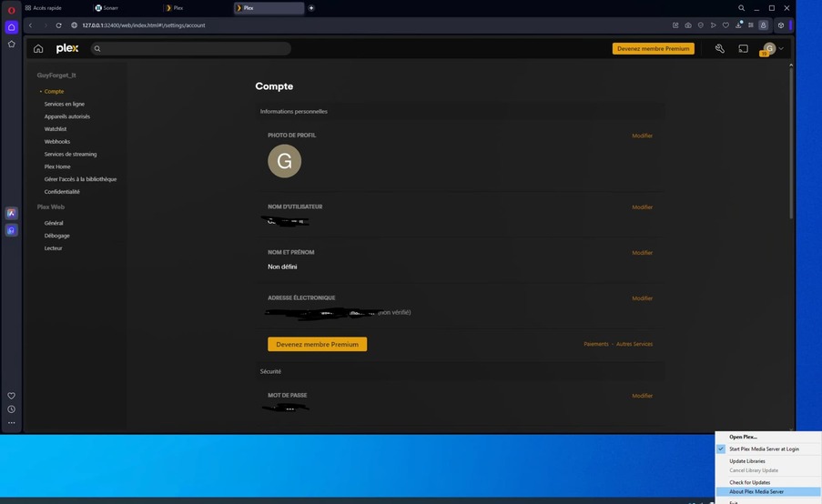The image size is (822, 504).
Task: Click Modifier for Photo de profil
Action: pos(642,136)
